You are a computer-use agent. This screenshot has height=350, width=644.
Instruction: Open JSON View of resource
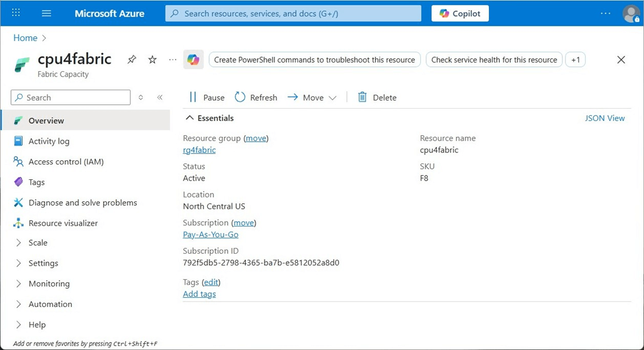click(x=605, y=118)
